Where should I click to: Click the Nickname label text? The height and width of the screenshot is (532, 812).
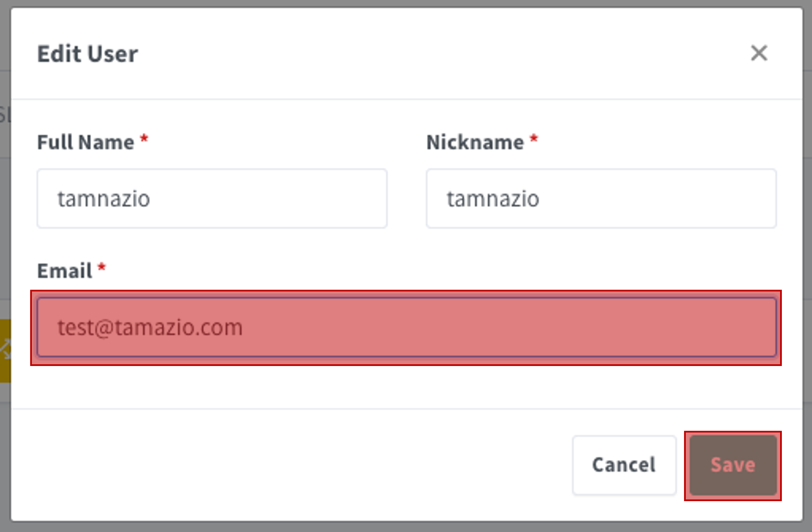tap(475, 142)
